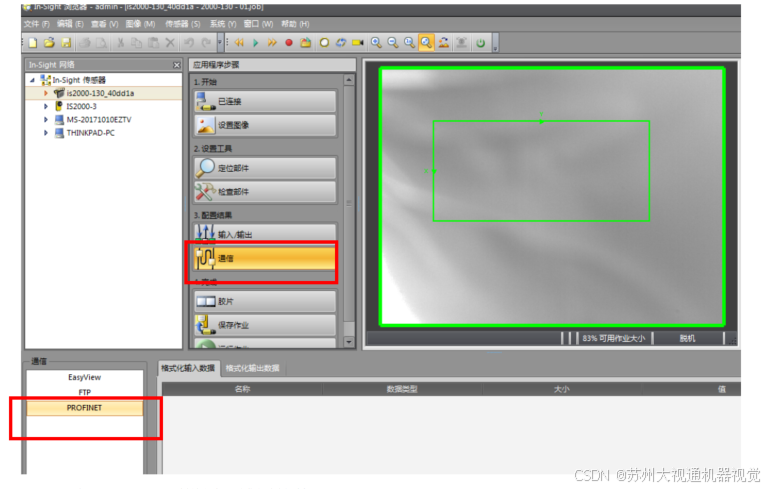Viewport: 768px width, 489px height.
Task: Click the 输入/输出 step button
Action: click(x=265, y=233)
